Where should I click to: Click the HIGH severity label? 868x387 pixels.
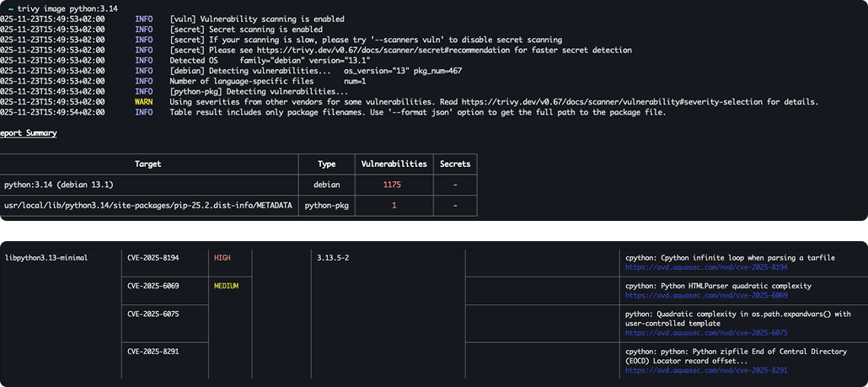click(222, 258)
